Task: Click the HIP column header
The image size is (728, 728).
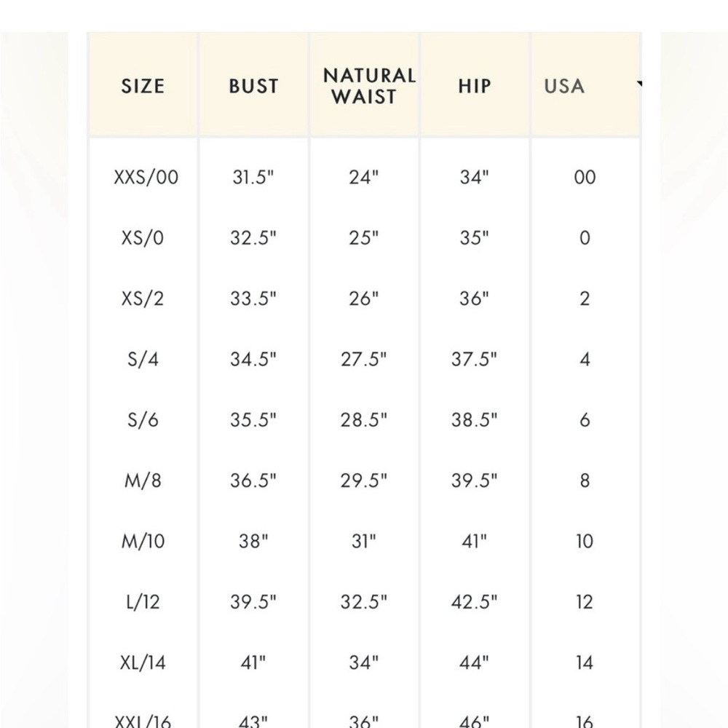Action: [475, 87]
